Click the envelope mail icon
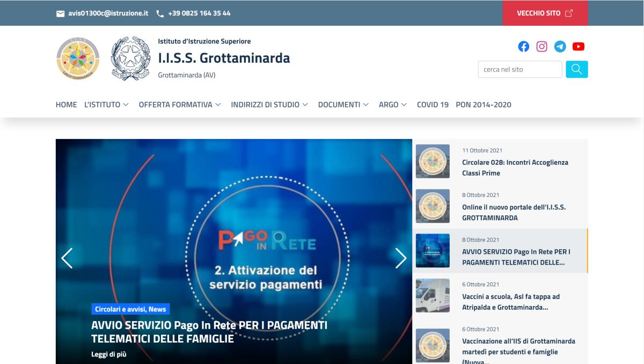 coord(60,13)
